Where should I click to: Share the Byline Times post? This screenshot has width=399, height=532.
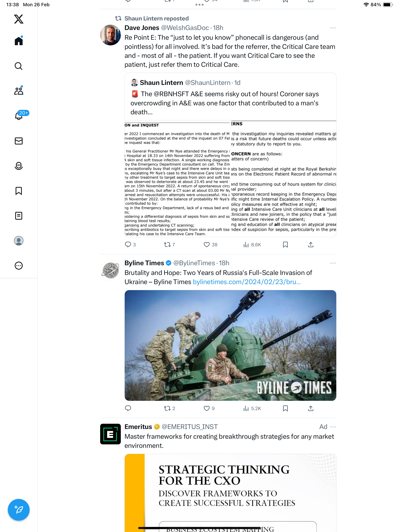coord(311,408)
